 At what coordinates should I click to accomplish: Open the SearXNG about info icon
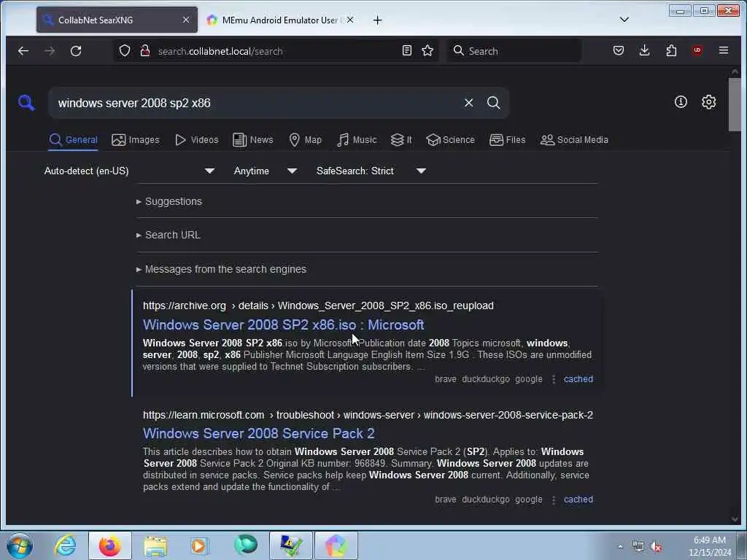tap(681, 102)
